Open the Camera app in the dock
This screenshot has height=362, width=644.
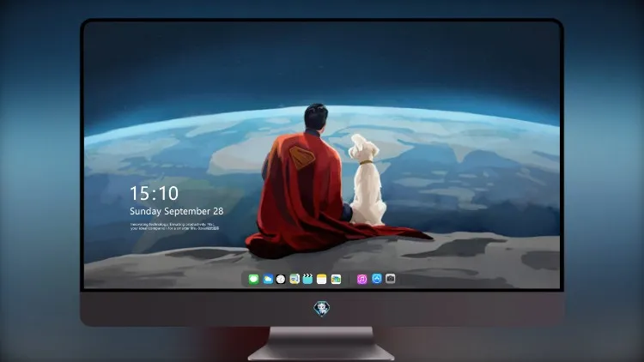(x=390, y=279)
